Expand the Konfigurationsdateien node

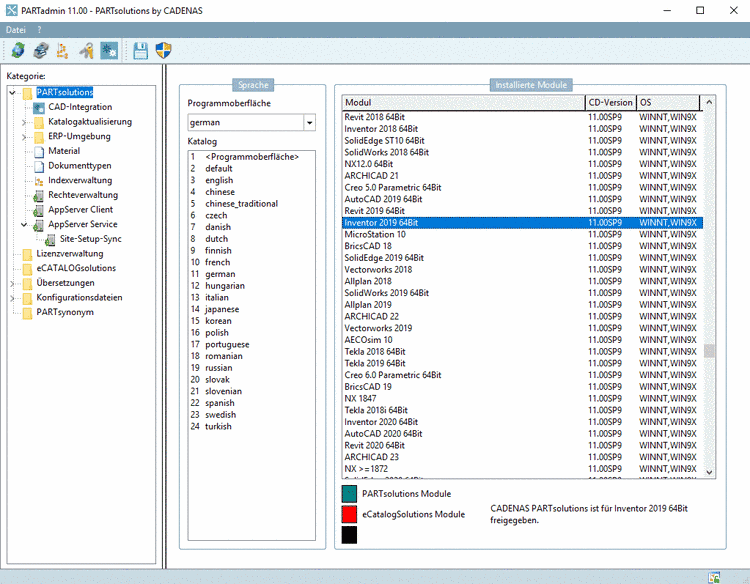pyautogui.click(x=13, y=298)
